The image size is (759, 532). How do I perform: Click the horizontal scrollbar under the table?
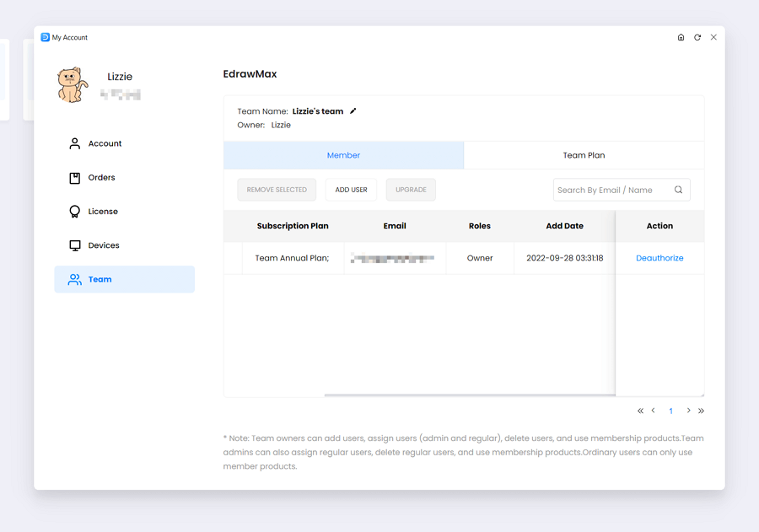coord(469,395)
